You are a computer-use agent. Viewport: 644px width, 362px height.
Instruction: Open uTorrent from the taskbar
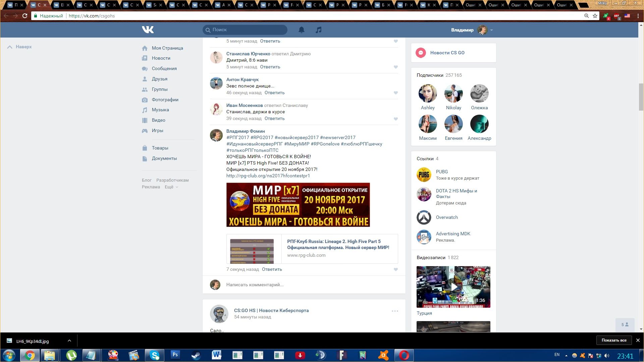[71, 355]
